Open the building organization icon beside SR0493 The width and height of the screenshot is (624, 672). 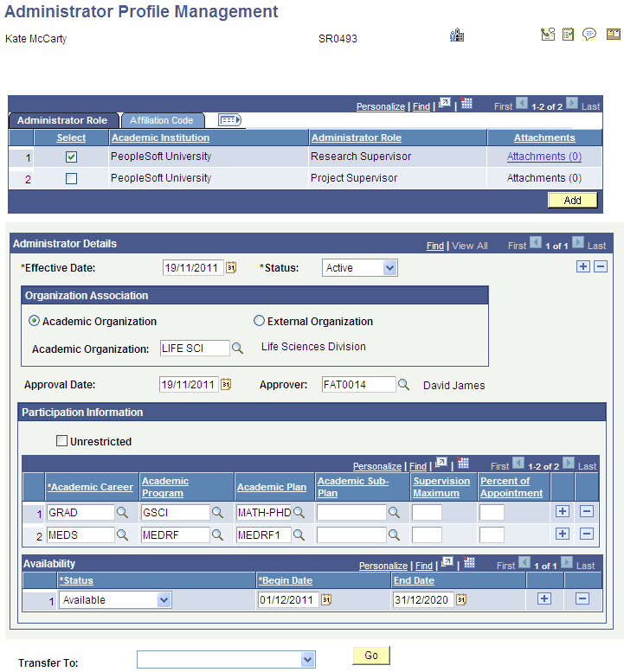click(457, 35)
